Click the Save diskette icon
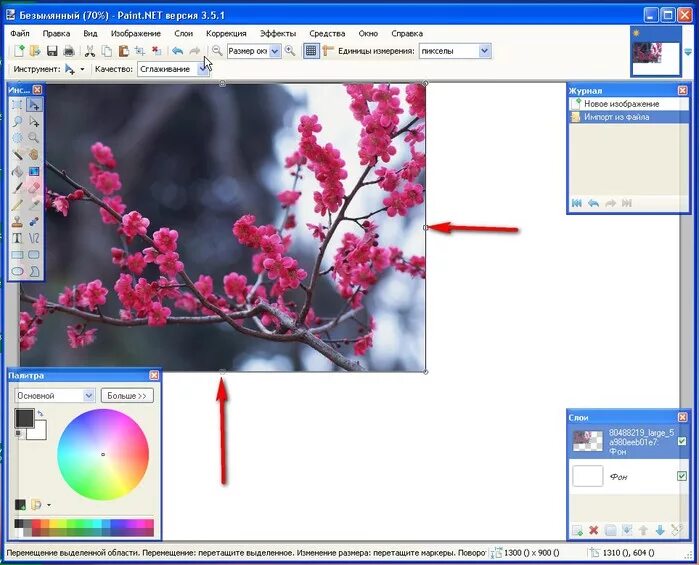The image size is (699, 565). (52, 51)
